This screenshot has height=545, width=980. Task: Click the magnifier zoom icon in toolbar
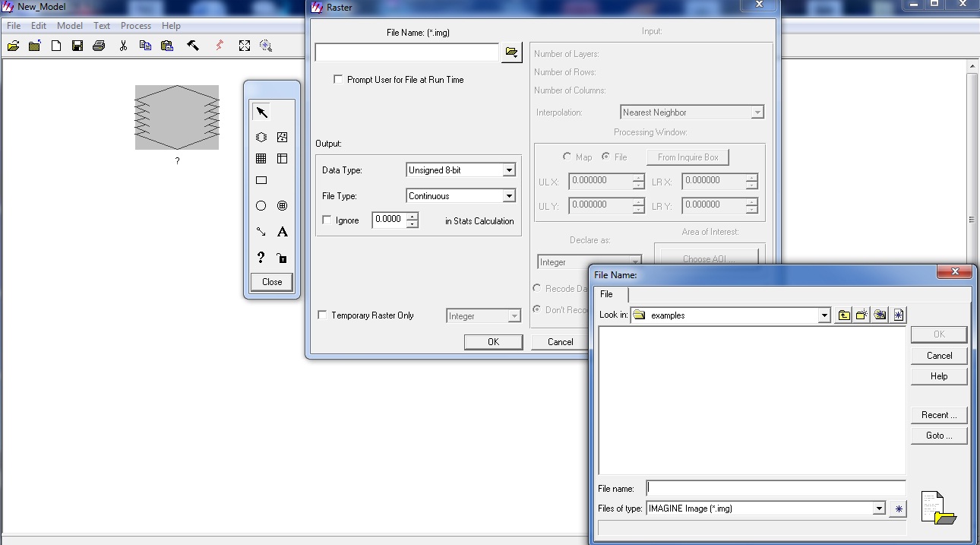pos(266,46)
